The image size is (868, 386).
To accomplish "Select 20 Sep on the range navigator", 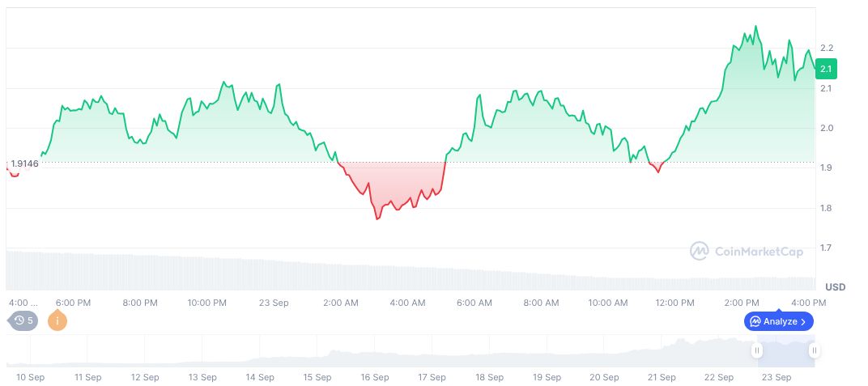I will [x=604, y=377].
